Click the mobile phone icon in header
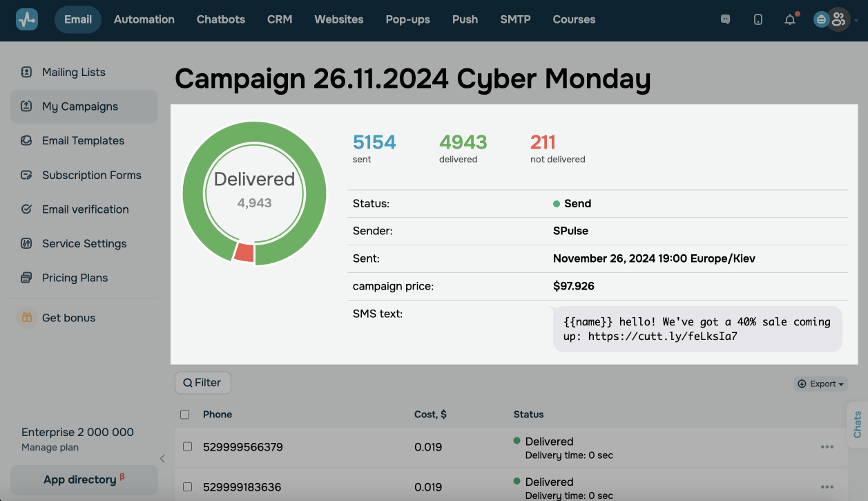The height and width of the screenshot is (501, 868). click(x=758, y=19)
